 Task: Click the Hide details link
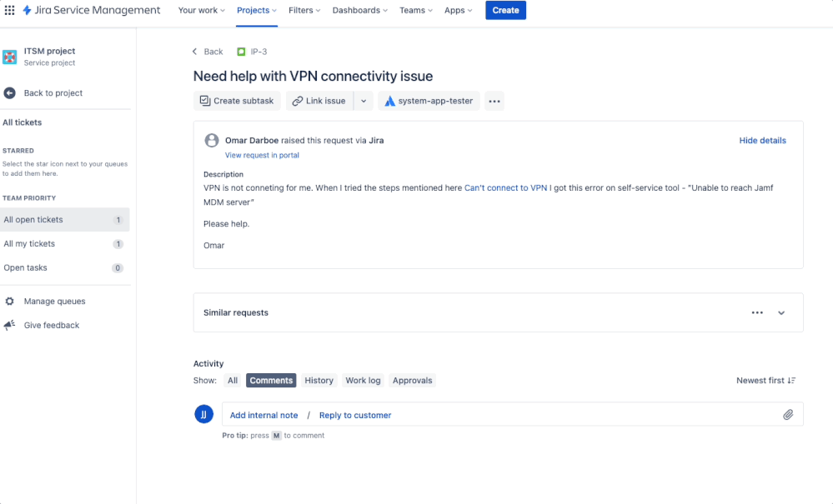point(762,140)
